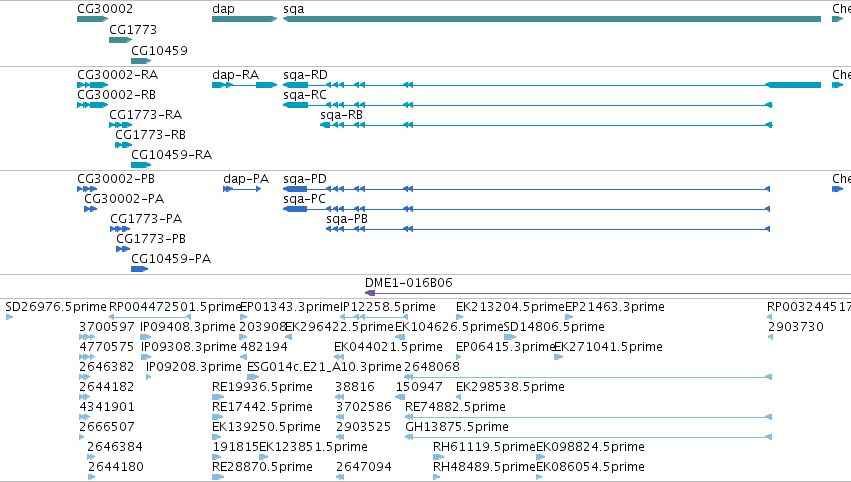This screenshot has width=851, height=482.
Task: Click the dap gene bar
Action: coord(244,19)
